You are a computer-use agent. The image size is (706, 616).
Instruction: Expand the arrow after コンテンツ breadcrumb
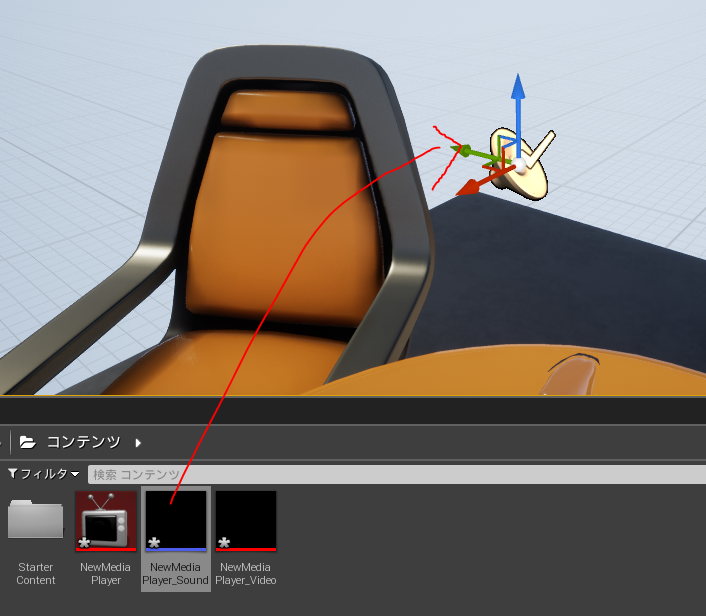click(138, 443)
